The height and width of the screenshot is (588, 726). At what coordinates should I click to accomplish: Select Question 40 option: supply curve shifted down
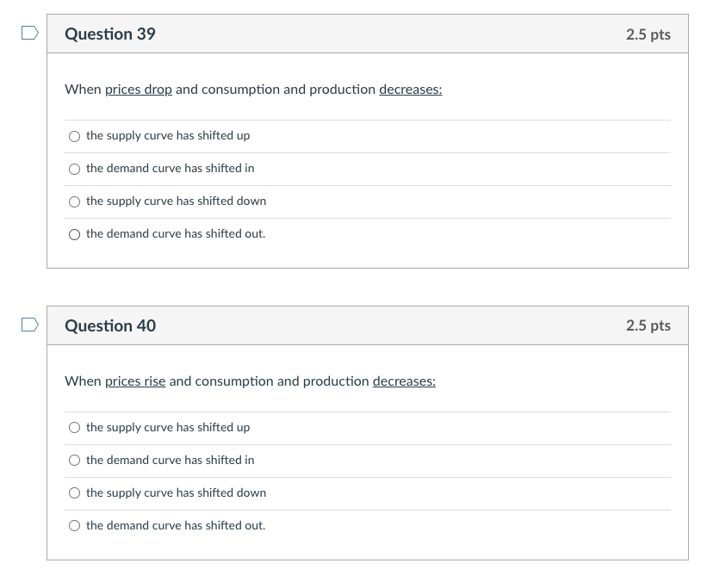[x=74, y=493]
